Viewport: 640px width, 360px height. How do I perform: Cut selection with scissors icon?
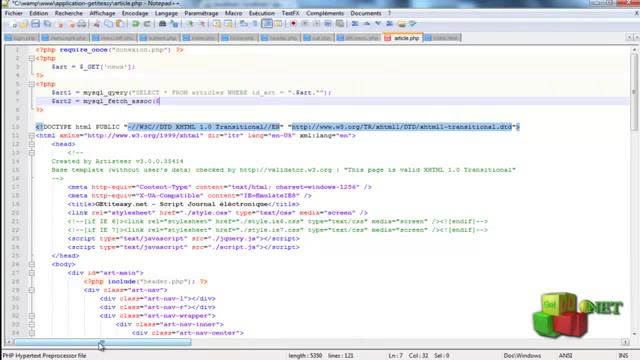click(97, 24)
